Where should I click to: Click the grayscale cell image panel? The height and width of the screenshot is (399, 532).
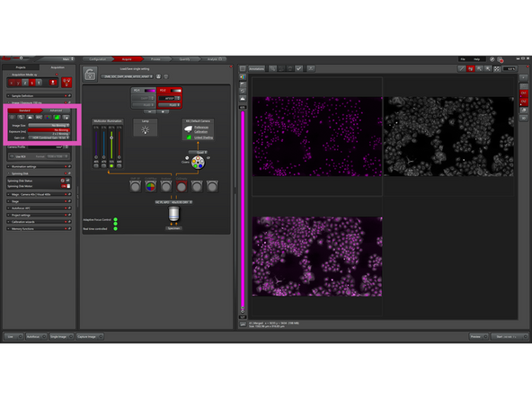[x=448, y=137]
